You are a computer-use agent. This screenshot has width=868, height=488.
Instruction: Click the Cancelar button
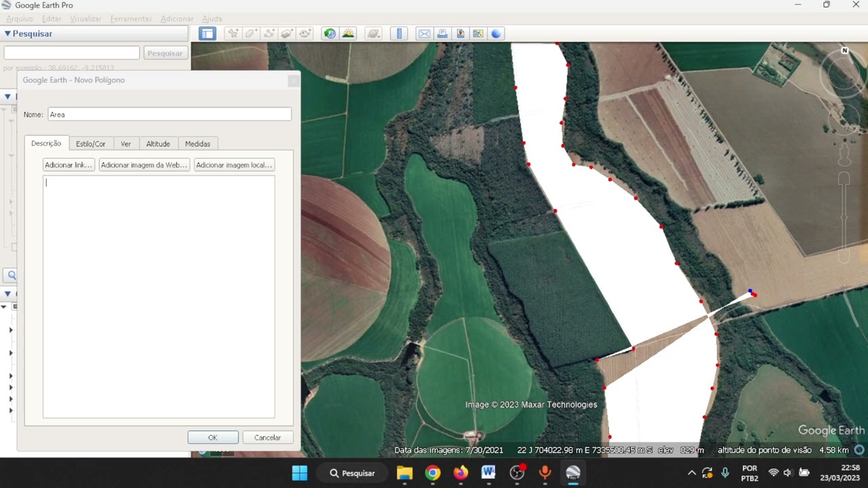(267, 437)
